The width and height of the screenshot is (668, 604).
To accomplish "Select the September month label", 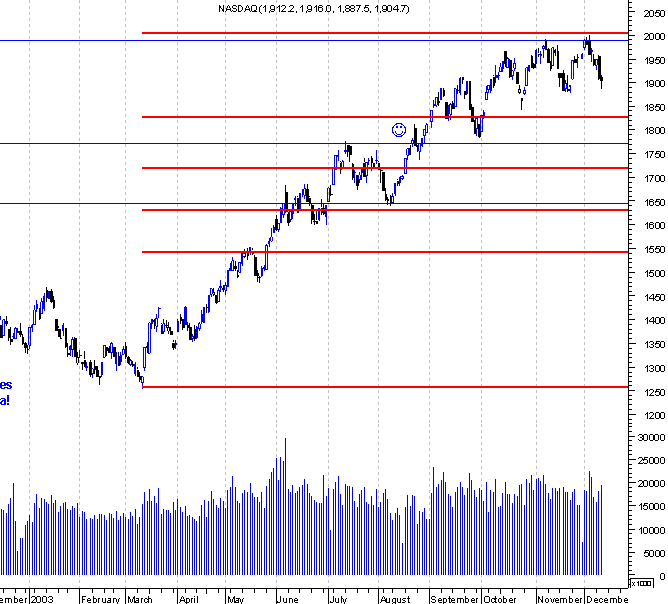I will pos(454,599).
